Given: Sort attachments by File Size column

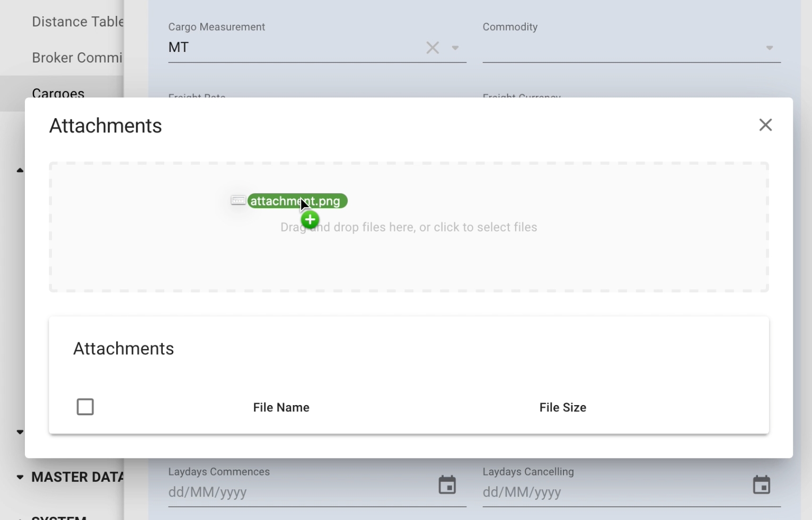Looking at the screenshot, I should 562,407.
